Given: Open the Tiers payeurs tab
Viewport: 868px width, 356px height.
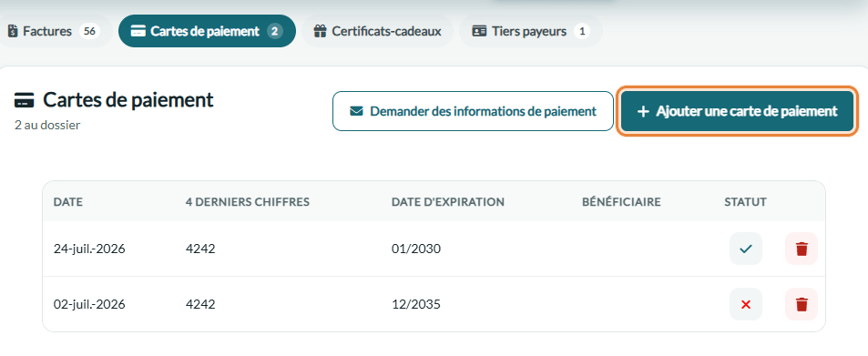Looking at the screenshot, I should pyautogui.click(x=530, y=31).
